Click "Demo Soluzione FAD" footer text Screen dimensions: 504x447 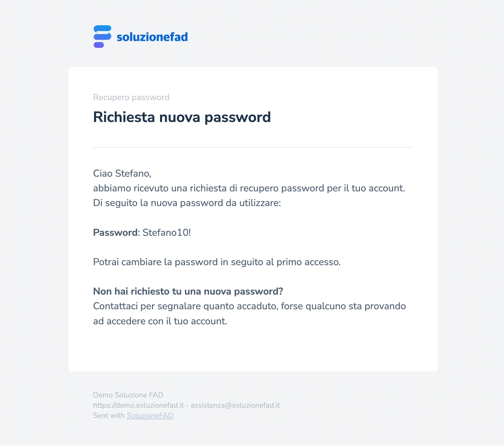(128, 395)
